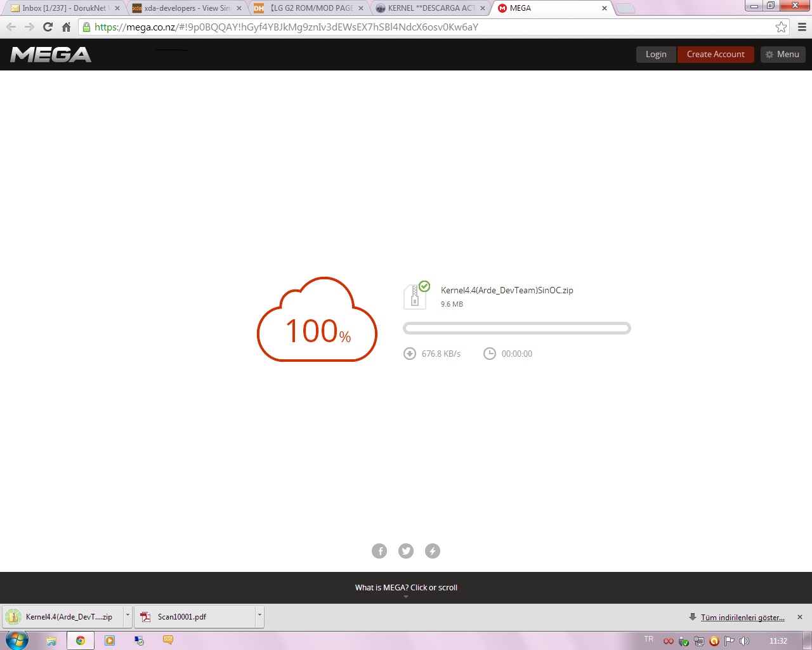Click the green SSL padlock icon
This screenshot has width=812, height=650.
click(x=87, y=27)
